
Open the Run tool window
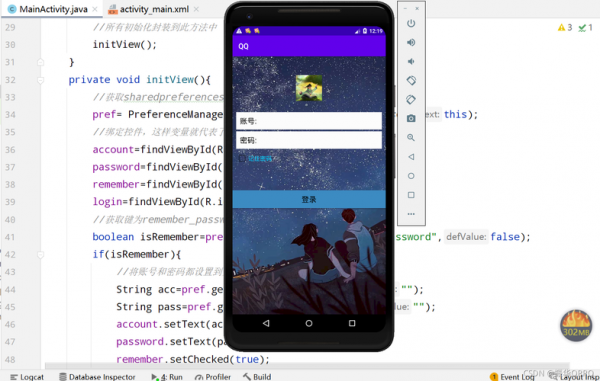167,377
